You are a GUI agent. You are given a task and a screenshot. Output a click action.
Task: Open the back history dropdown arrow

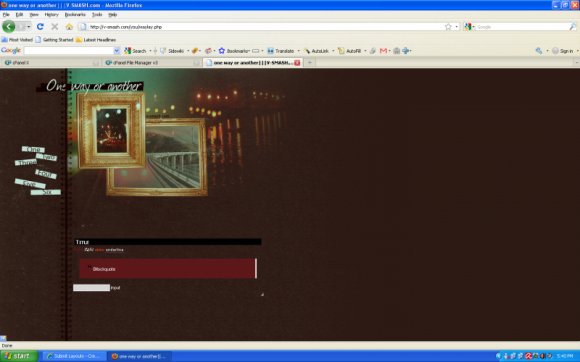pyautogui.click(x=28, y=27)
